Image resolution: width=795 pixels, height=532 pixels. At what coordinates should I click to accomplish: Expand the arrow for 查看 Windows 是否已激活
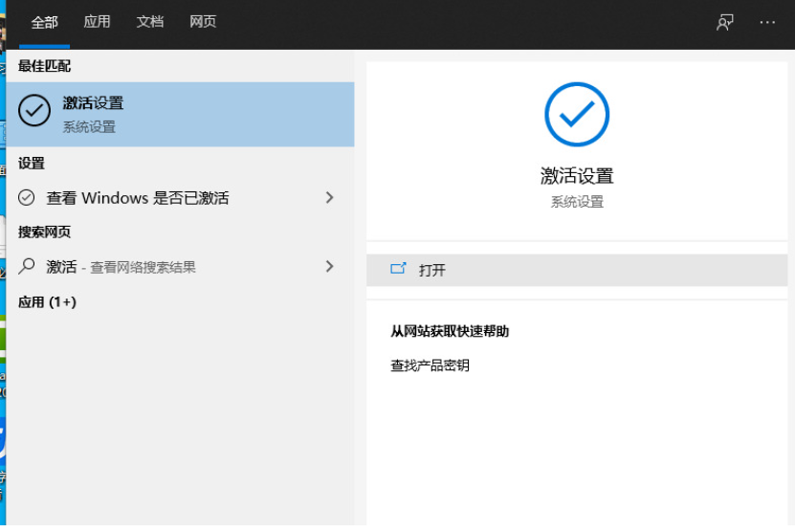coord(329,198)
